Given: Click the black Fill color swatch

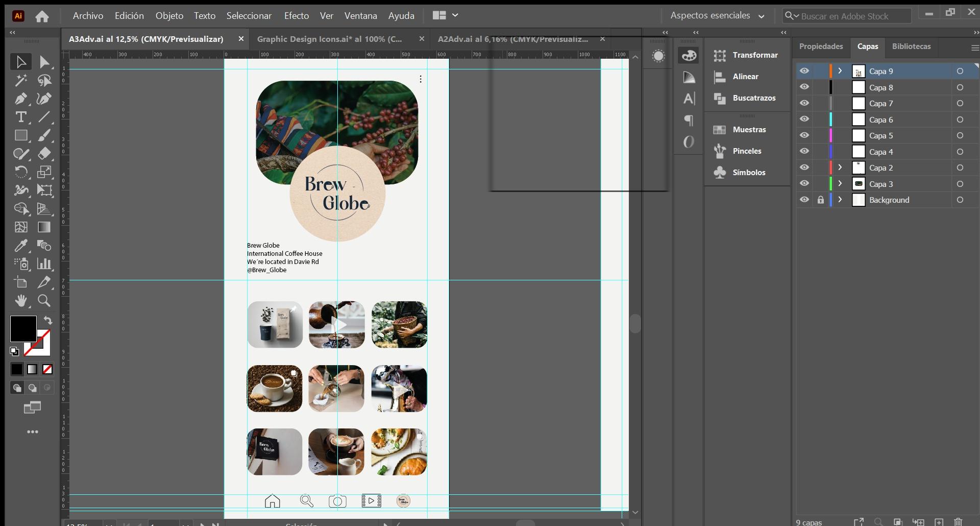Looking at the screenshot, I should click(23, 328).
